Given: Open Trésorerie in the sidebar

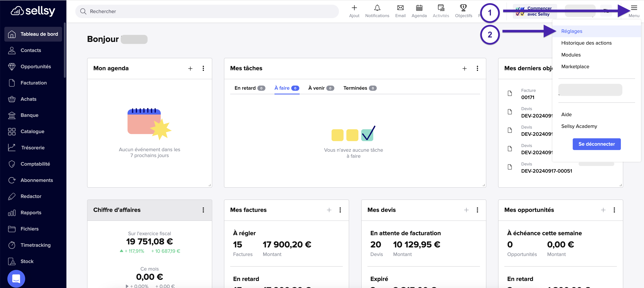Looking at the screenshot, I should pos(33,148).
